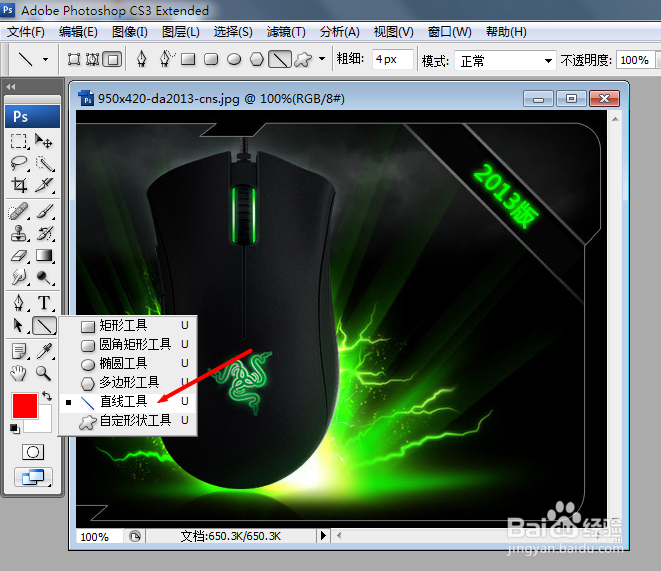Enable Fill Pixels mode in options bar

coord(113,59)
